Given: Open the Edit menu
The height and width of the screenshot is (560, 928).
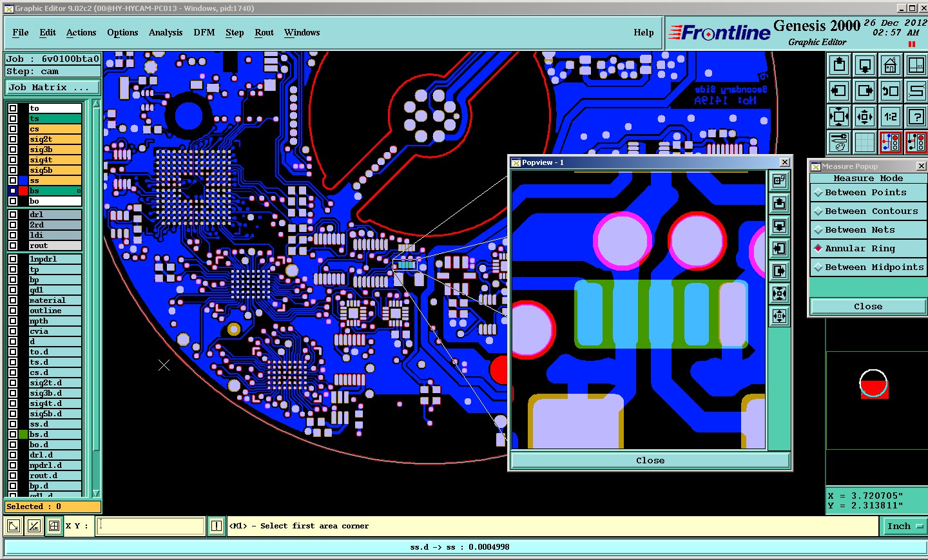Looking at the screenshot, I should [x=48, y=33].
